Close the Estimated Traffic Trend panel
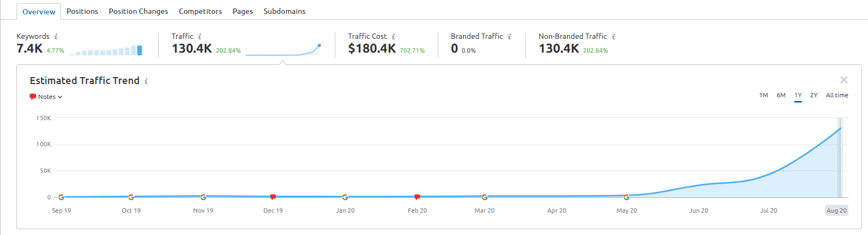Image resolution: width=868 pixels, height=235 pixels. click(x=844, y=80)
